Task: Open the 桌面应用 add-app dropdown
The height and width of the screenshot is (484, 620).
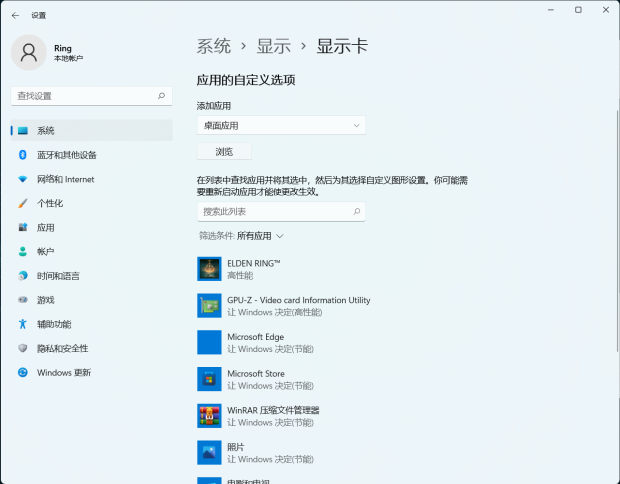Action: pyautogui.click(x=281, y=125)
